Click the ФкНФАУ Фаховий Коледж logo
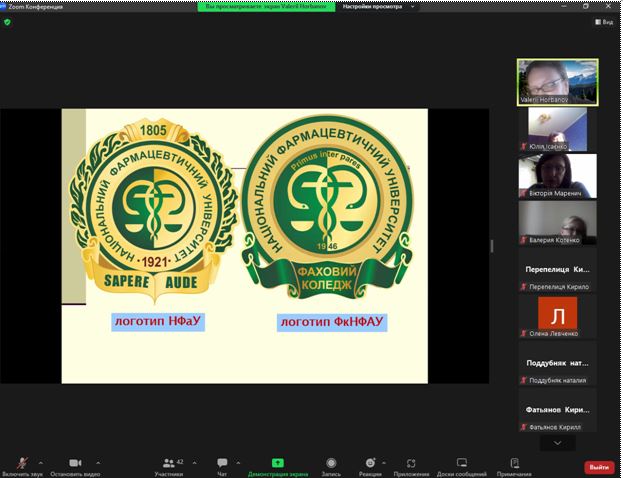The width and height of the screenshot is (623, 478). (327, 207)
